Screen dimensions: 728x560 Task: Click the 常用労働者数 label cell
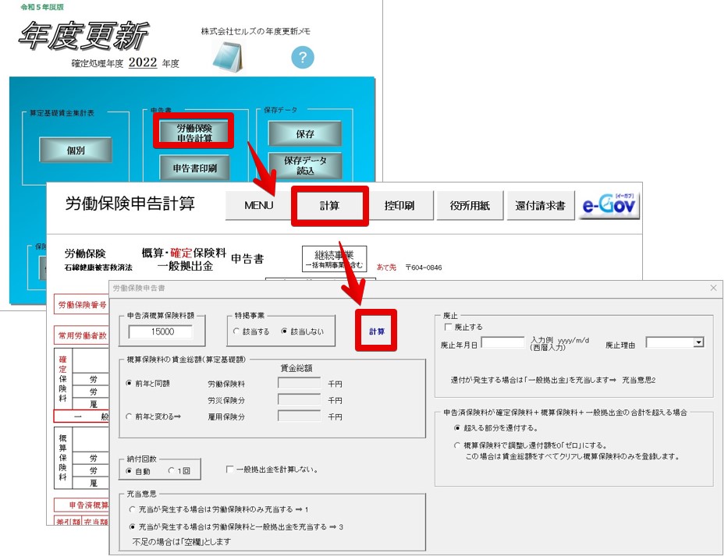click(82, 335)
